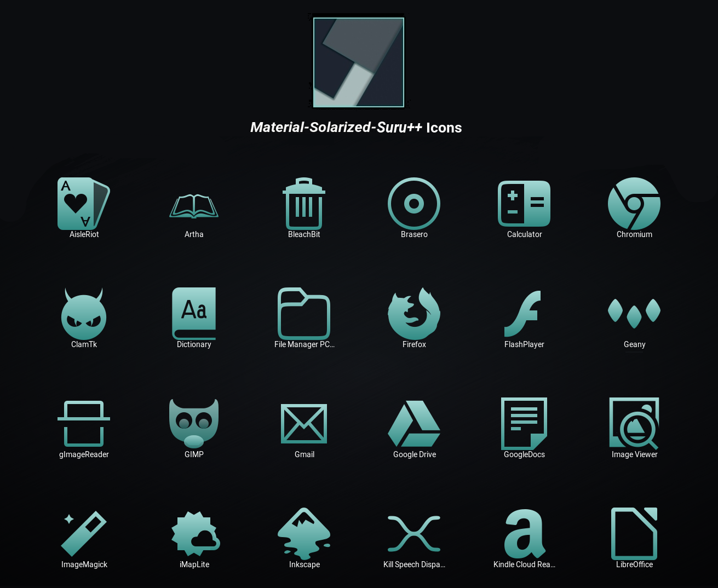
Task: Select the 'File Manager PC...' text label
Action: (x=304, y=344)
